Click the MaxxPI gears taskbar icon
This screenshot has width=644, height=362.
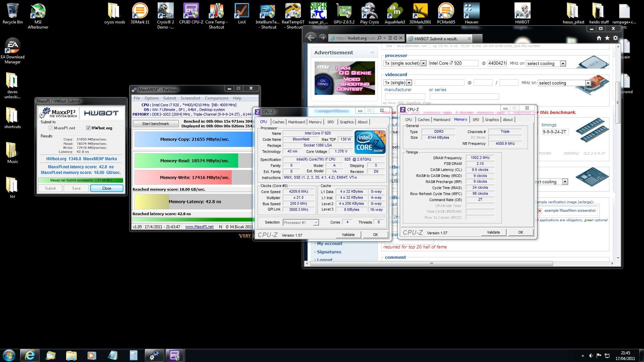pyautogui.click(x=154, y=356)
